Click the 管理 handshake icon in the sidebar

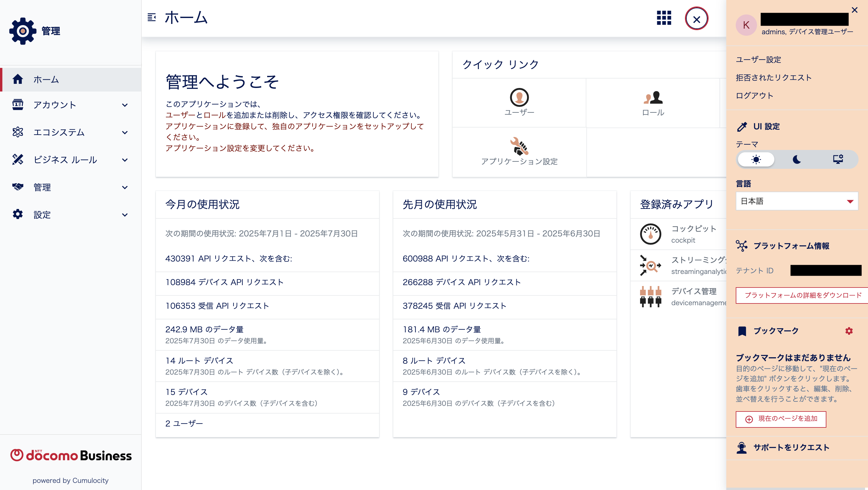click(x=17, y=187)
